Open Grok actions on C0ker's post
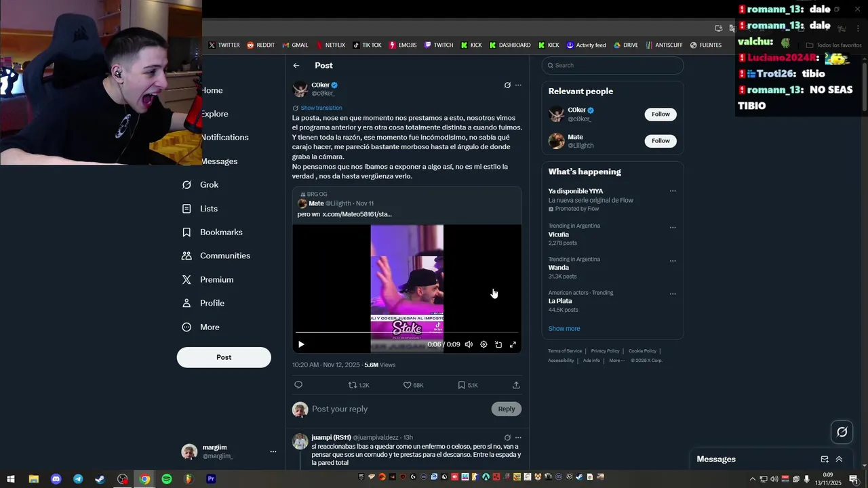 coord(507,85)
